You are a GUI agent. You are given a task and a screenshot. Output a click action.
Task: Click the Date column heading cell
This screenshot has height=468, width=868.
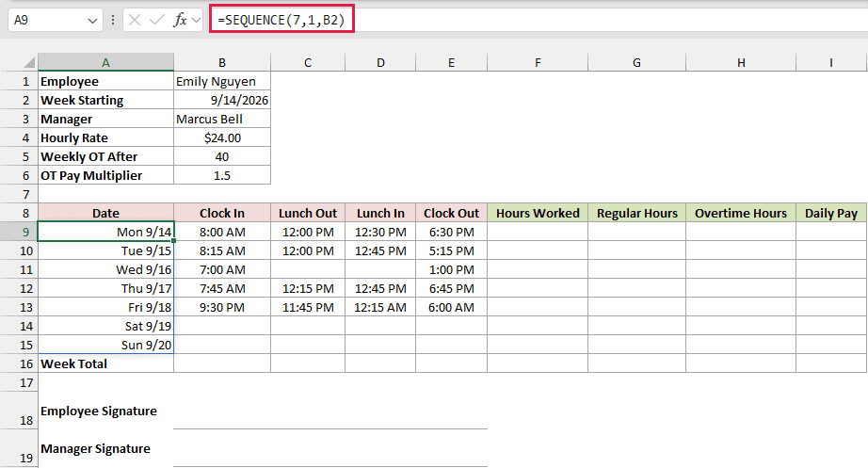coord(105,213)
